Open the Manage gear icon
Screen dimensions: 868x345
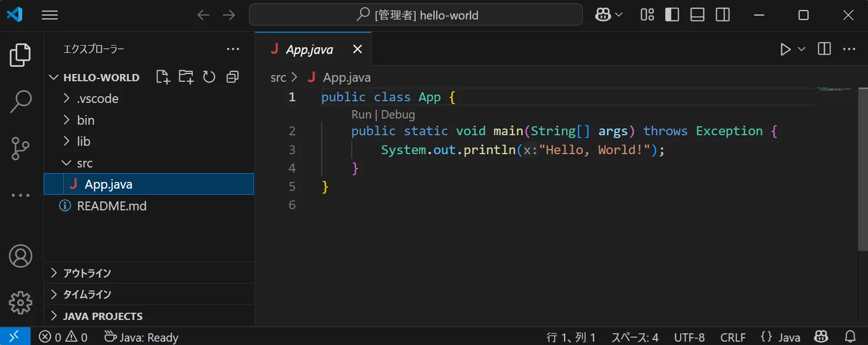pos(21,303)
